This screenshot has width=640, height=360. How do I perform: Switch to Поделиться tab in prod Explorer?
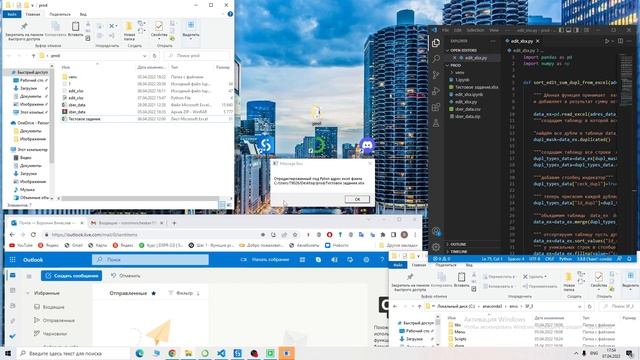tap(60, 14)
